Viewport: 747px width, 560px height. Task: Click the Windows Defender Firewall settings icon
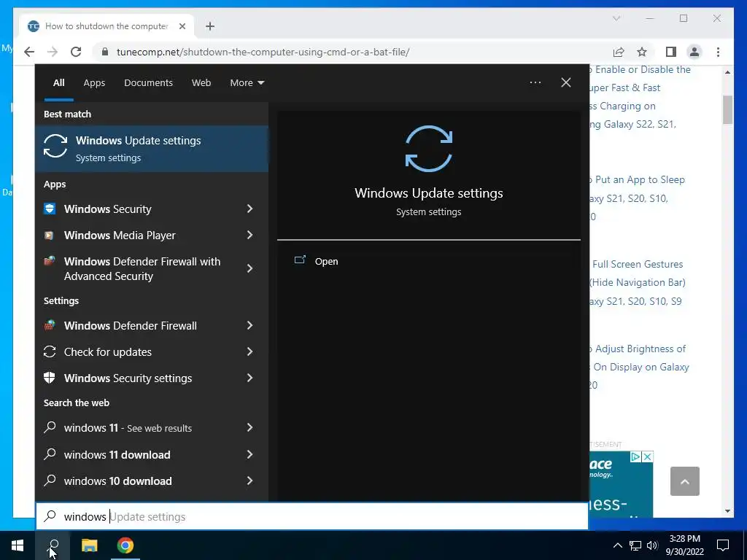click(50, 325)
